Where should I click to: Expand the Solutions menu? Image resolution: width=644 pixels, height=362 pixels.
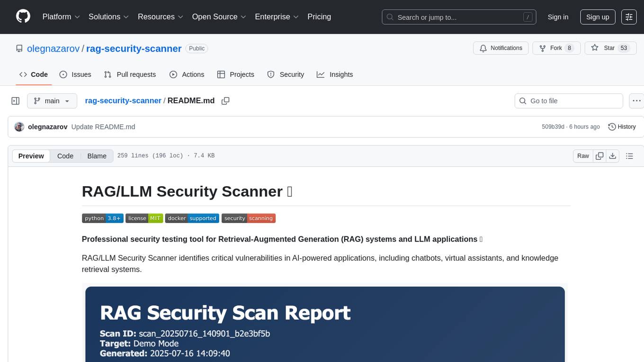tap(109, 17)
